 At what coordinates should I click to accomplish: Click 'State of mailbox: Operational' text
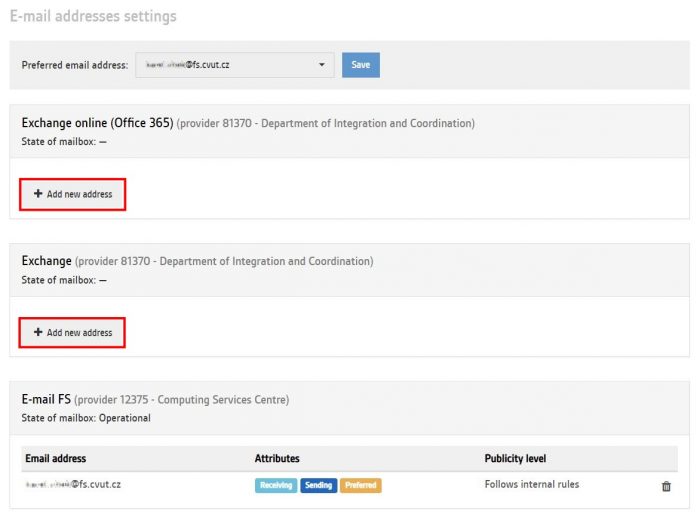(x=86, y=418)
